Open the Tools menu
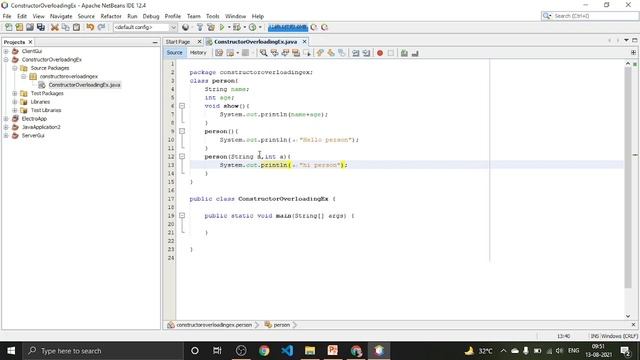 (x=212, y=16)
